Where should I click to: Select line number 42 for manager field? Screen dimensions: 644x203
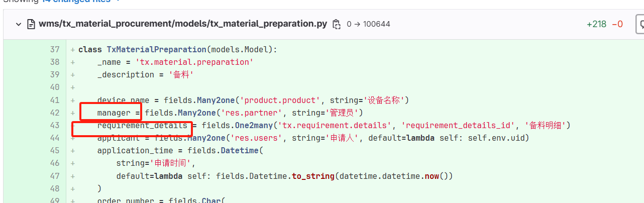54,113
